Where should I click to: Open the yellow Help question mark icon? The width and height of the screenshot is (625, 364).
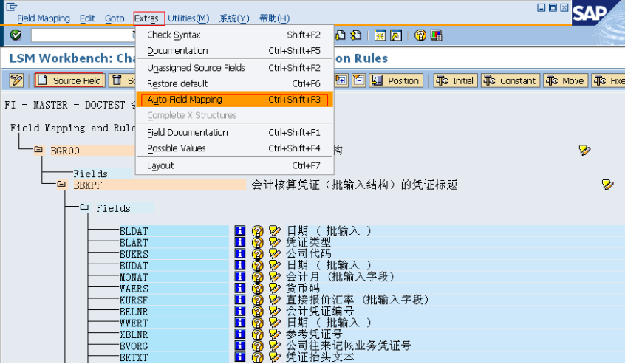[420, 35]
